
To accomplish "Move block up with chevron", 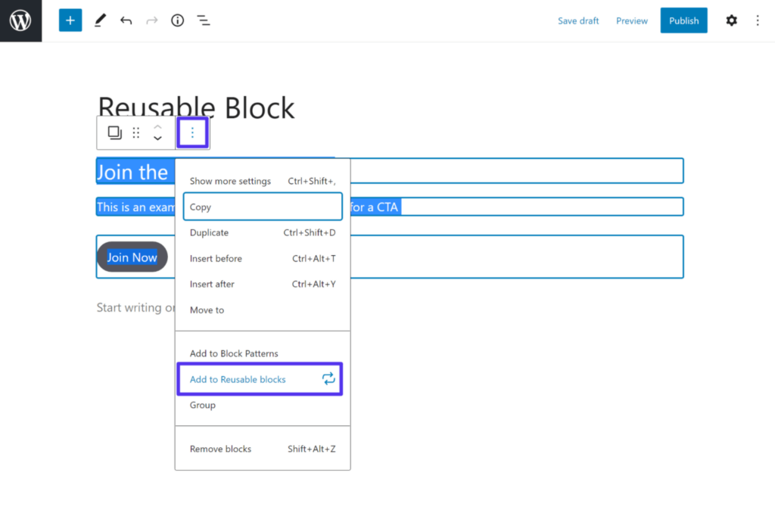I will coord(157,126).
